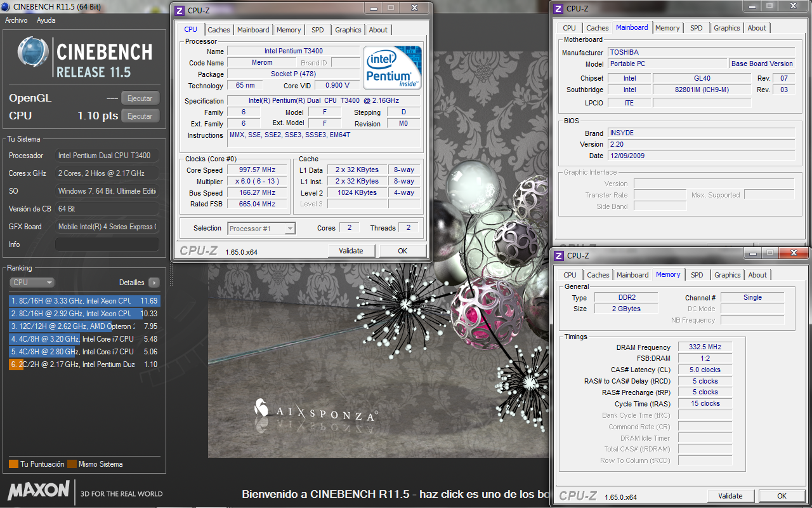Click the Detailles arrow button
Viewport: 812px width, 508px height.
pyautogui.click(x=154, y=283)
